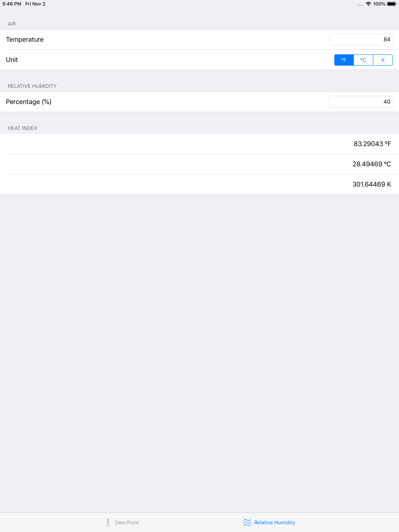The image size is (399, 532).
Task: Click the Wi-Fi icon in status bar
Action: coord(368,4)
